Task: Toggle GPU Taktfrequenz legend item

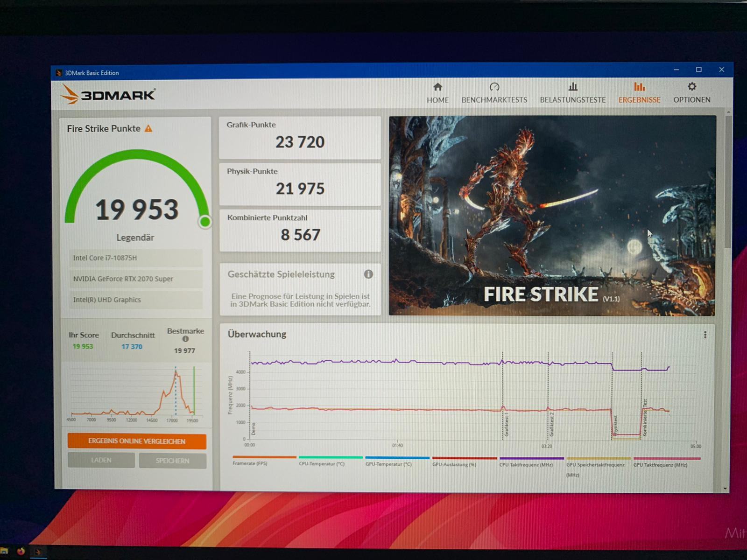Action: [x=667, y=462]
